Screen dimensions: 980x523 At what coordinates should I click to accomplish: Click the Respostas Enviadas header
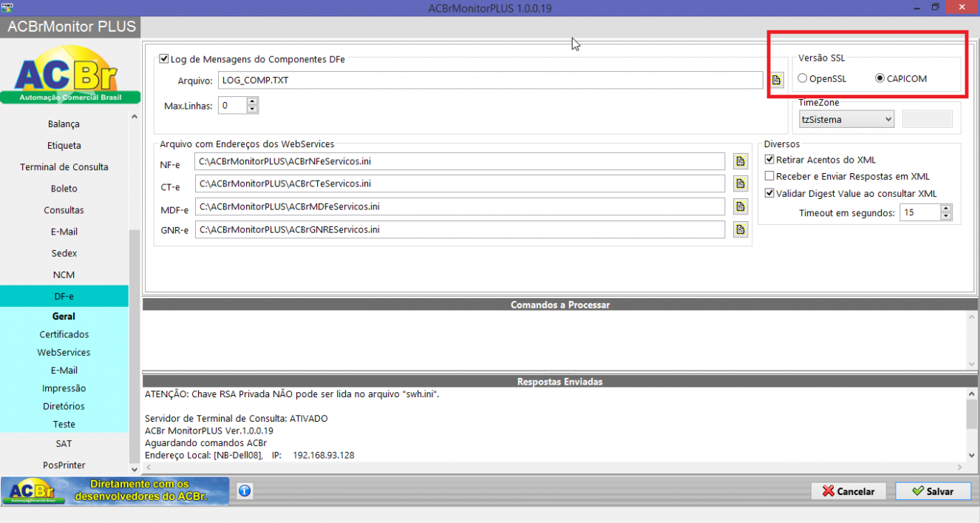click(560, 382)
